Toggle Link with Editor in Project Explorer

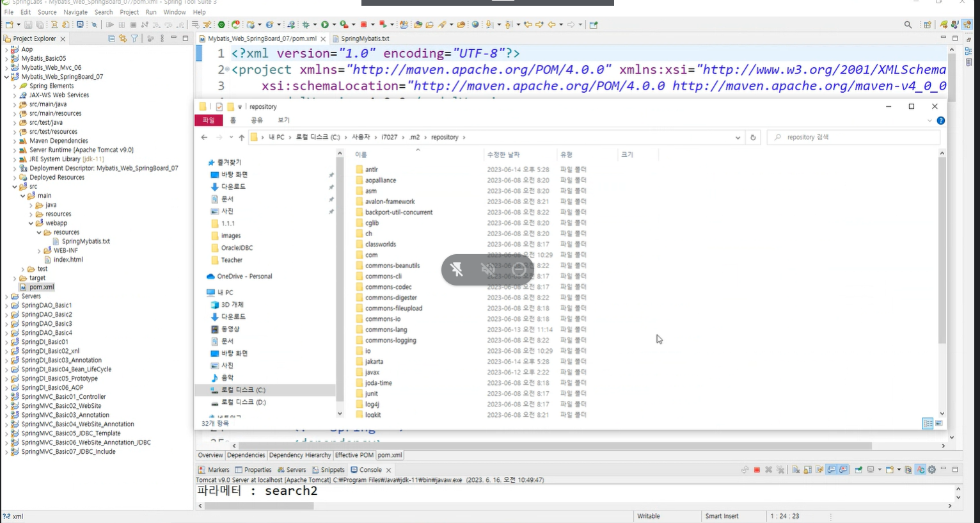[x=123, y=38]
